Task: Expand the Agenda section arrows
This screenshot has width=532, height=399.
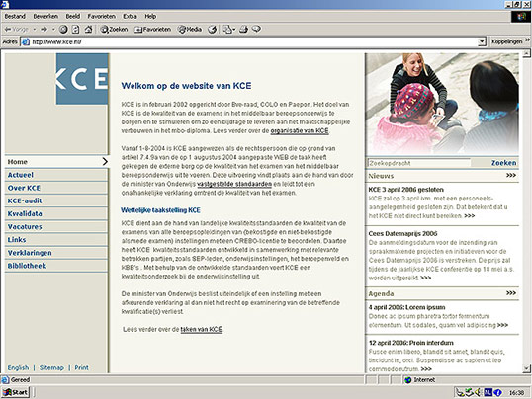Action: [x=511, y=293]
